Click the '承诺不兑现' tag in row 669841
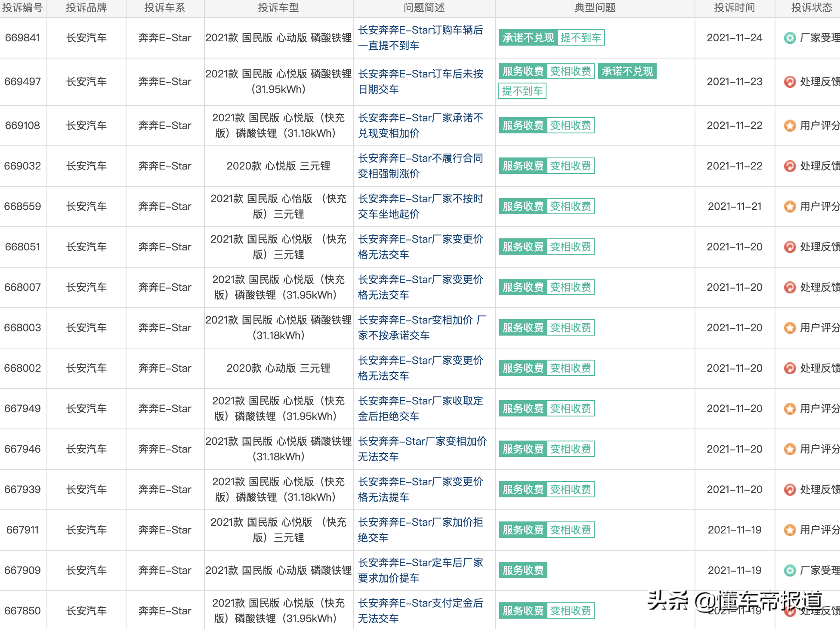This screenshot has height=629, width=840. pos(528,38)
